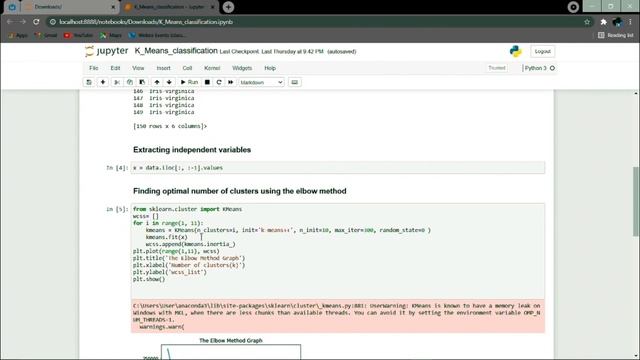The width and height of the screenshot is (640, 360).
Task: Go forward in browser history
Action: (22, 22)
